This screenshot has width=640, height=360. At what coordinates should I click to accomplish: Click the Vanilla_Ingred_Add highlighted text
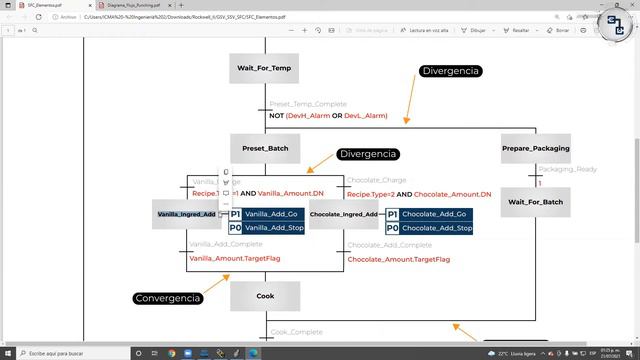(x=187, y=214)
